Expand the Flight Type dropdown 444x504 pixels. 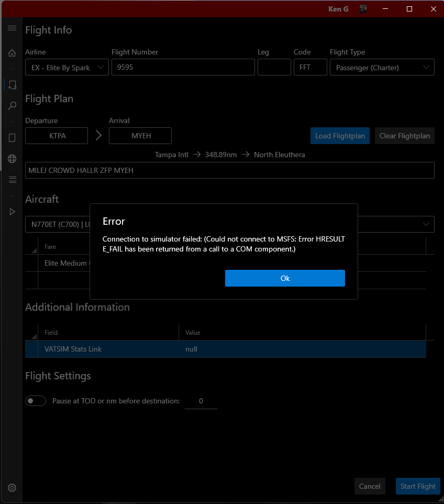[382, 68]
